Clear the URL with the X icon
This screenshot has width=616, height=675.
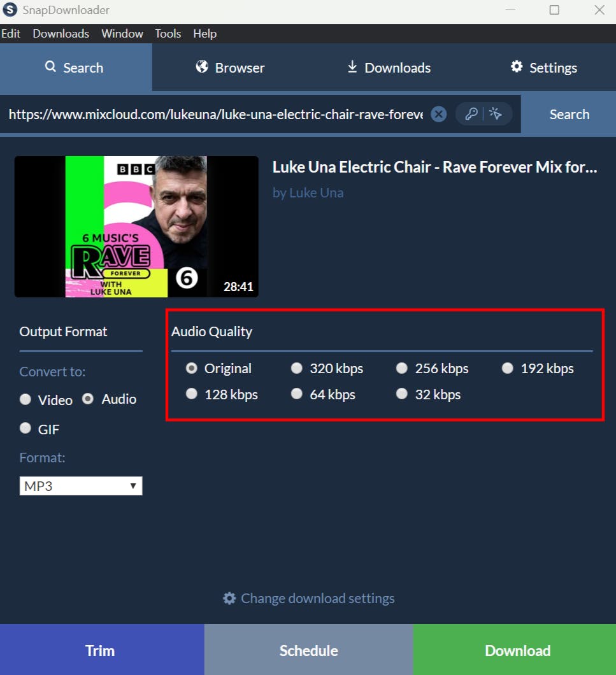[x=438, y=114]
